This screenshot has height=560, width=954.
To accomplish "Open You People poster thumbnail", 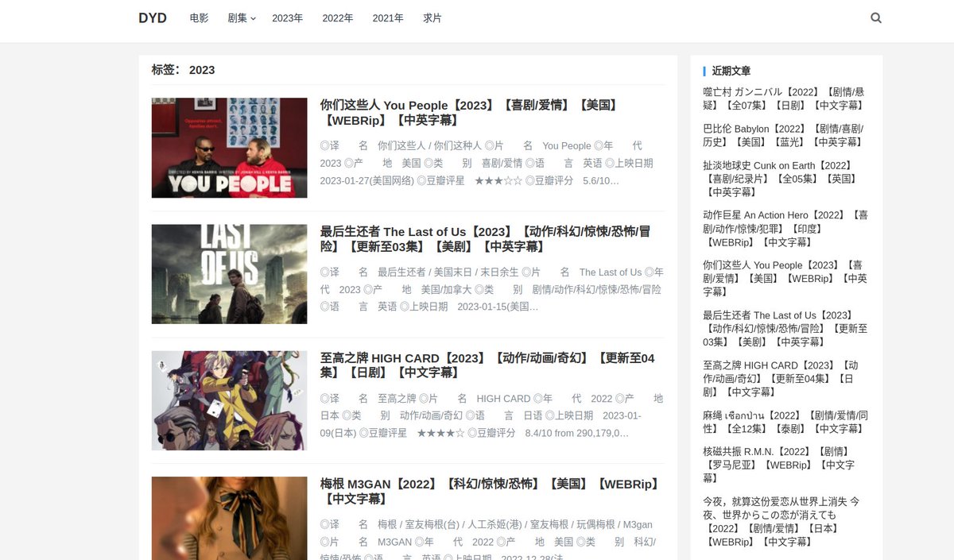I will tap(229, 148).
